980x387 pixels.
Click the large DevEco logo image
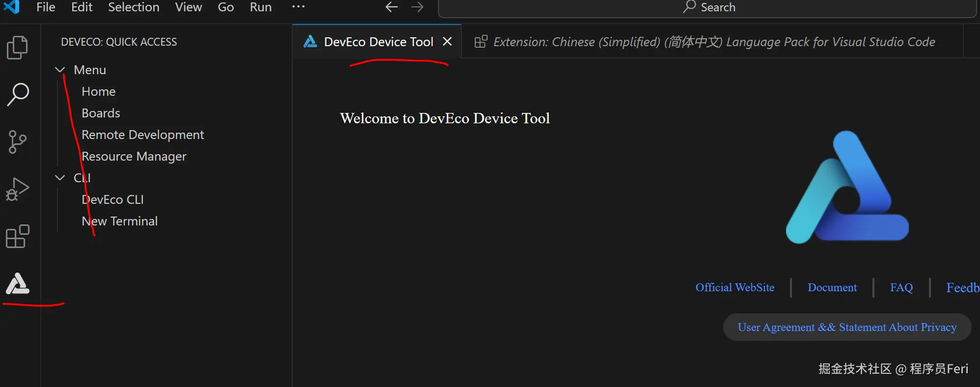[x=847, y=188]
